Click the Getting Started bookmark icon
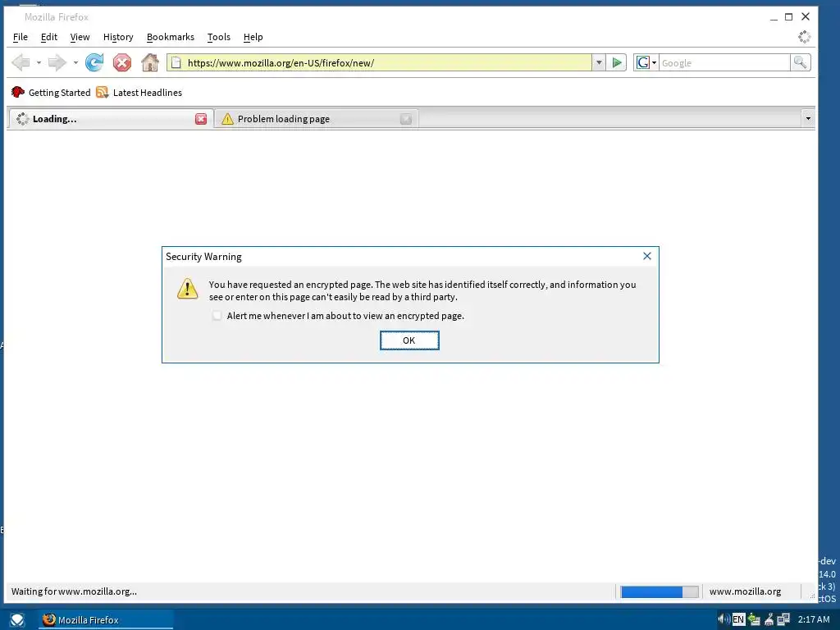The width and height of the screenshot is (840, 630). tap(18, 92)
